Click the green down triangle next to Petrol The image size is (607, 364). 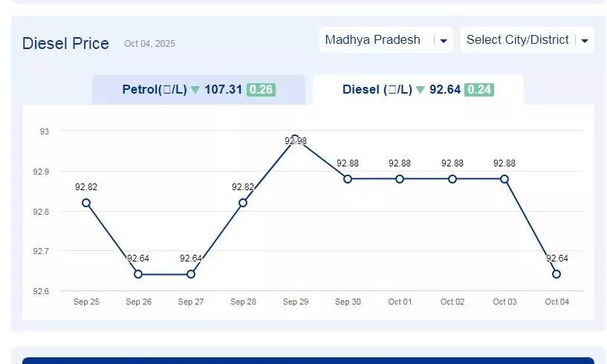[x=195, y=90]
